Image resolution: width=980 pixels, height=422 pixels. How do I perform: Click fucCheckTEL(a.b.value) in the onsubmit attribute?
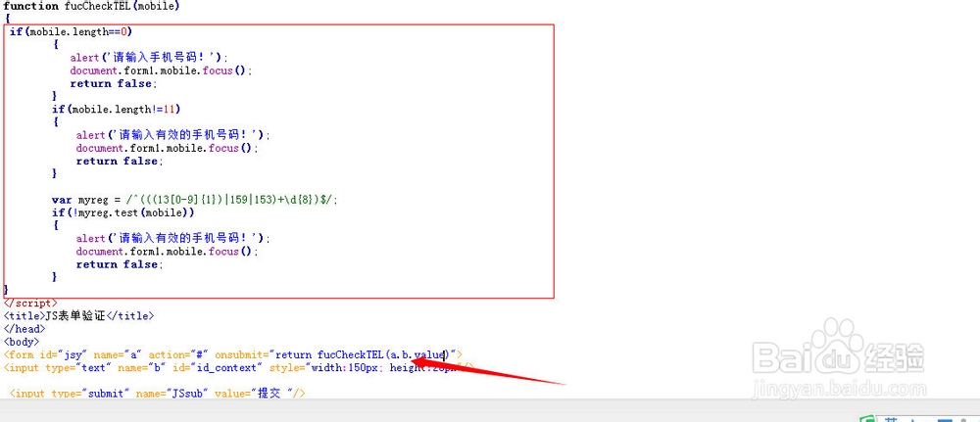click(383, 354)
